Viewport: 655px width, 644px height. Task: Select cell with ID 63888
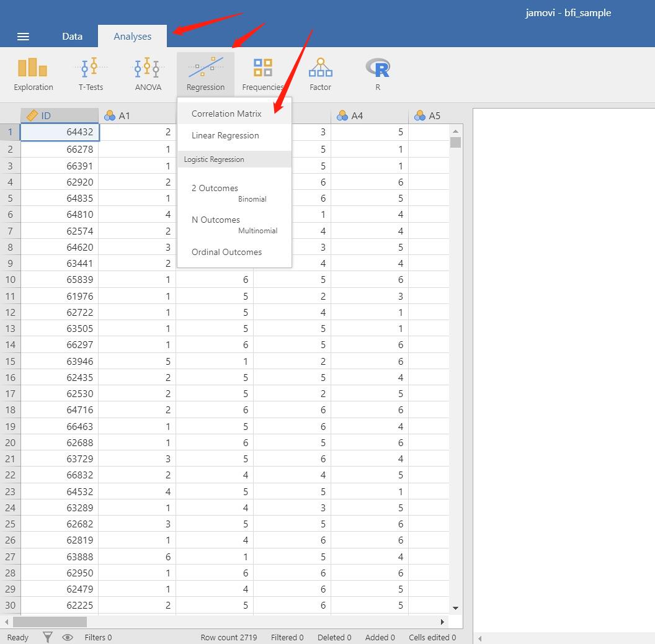60,557
